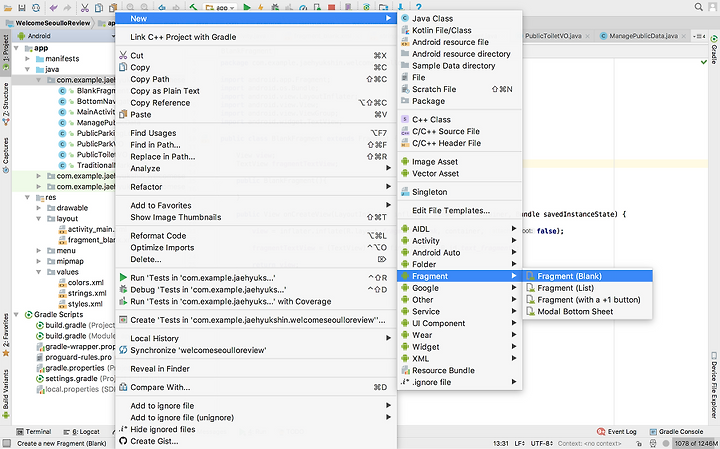Click Synchronize 'welcomeseoulloreview'

click(256, 350)
